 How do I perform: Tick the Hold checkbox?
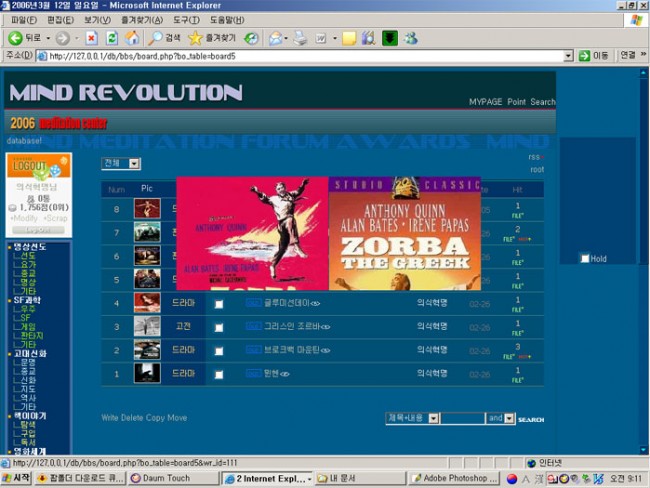585,258
